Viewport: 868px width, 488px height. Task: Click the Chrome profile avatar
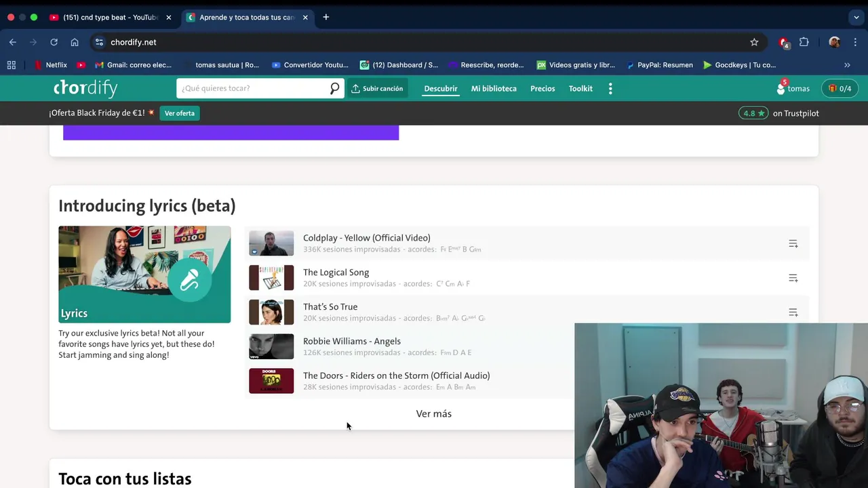835,42
